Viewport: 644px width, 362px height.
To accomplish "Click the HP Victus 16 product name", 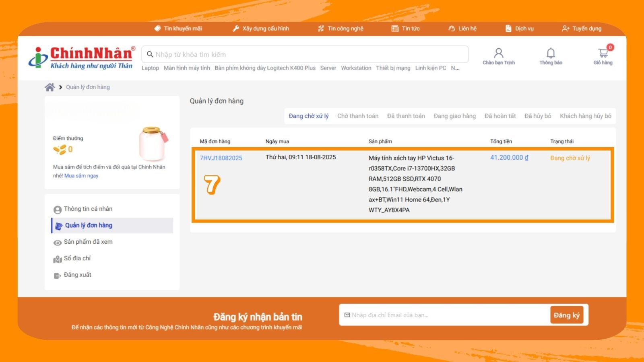I will point(415,184).
